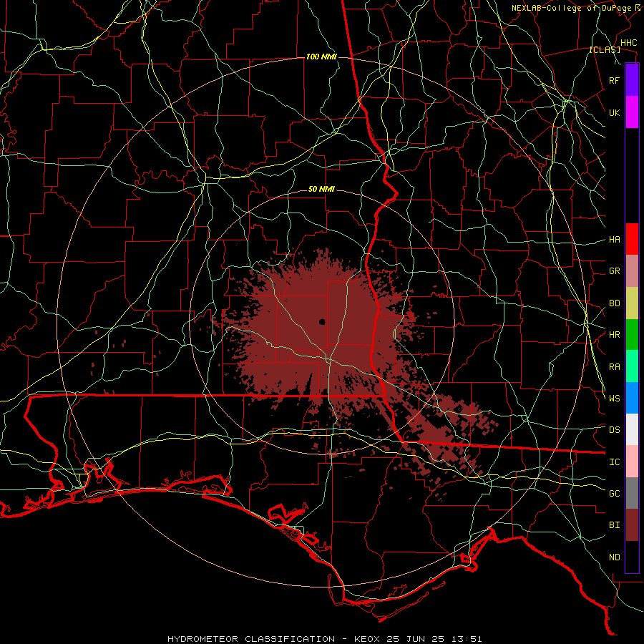The width and height of the screenshot is (644, 644).
Task: Click the BI dark red legend swatch
Action: point(632,525)
